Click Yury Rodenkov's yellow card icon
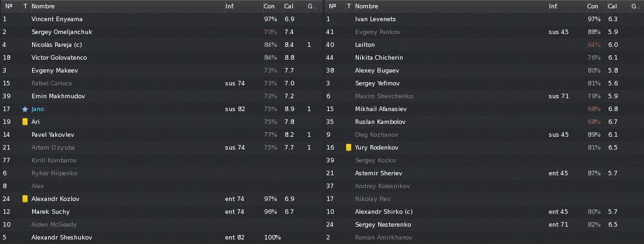The image size is (644, 244). click(x=349, y=148)
